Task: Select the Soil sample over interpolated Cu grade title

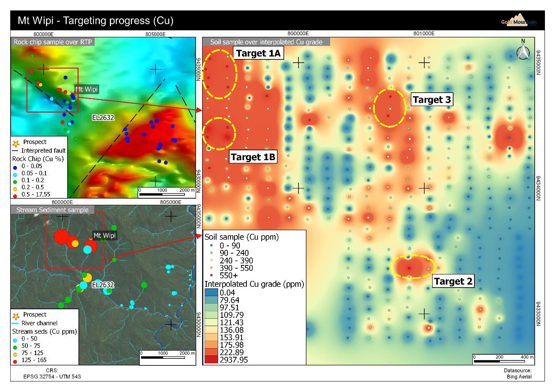Action: tap(266, 42)
